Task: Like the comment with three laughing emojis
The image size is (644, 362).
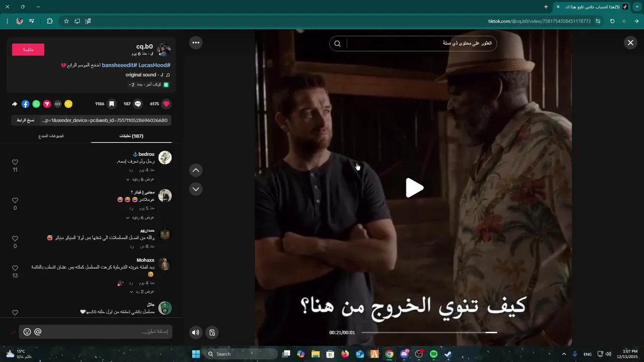Action: click(15, 201)
